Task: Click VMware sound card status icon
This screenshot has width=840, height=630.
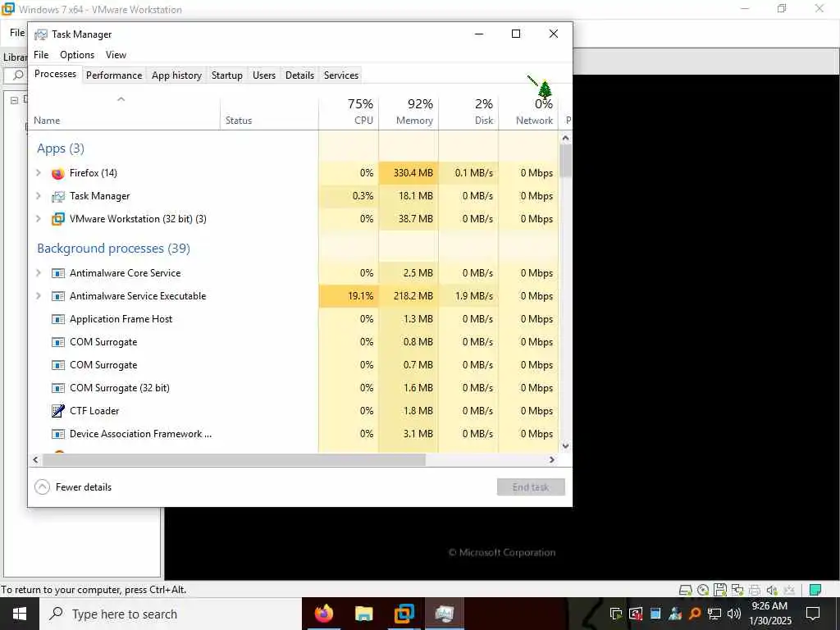Action: [x=771, y=590]
